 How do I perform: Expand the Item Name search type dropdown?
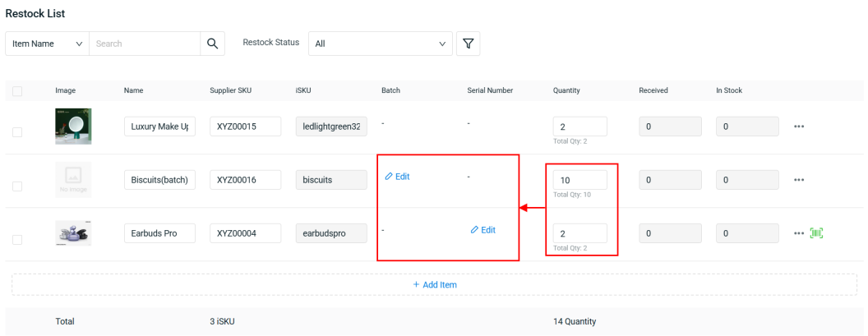[x=47, y=44]
